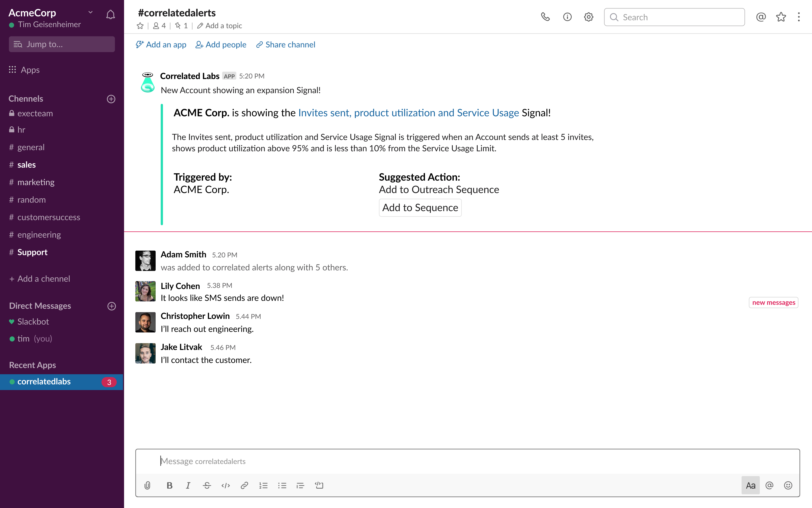Open the notifications bell

point(110,15)
